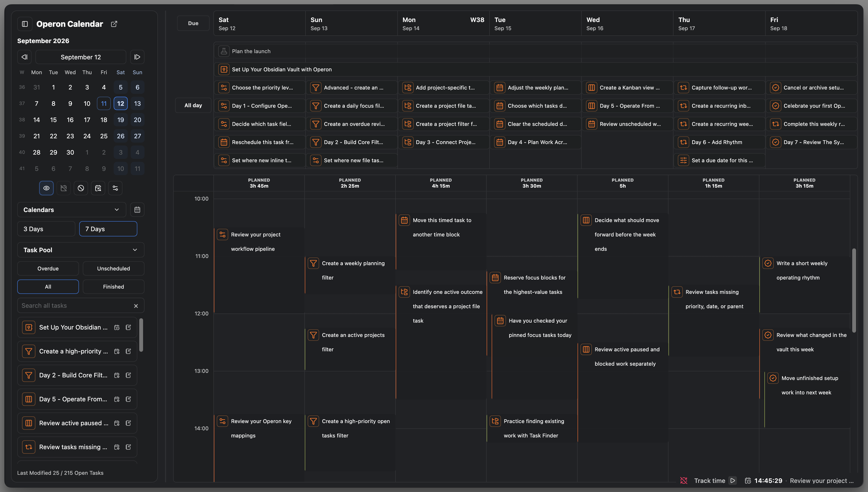This screenshot has width=868, height=492.
Task: Click check icon on Cancel or archive setu task
Action: tap(775, 88)
